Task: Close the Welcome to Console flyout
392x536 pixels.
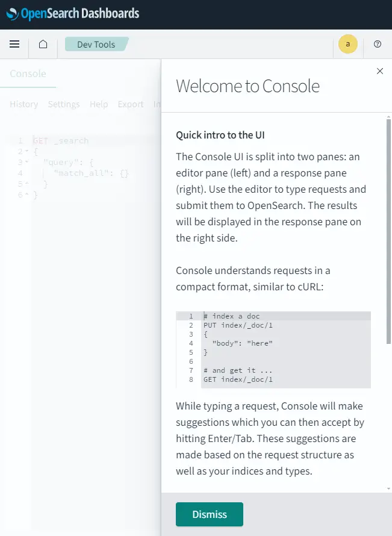Action: point(380,71)
